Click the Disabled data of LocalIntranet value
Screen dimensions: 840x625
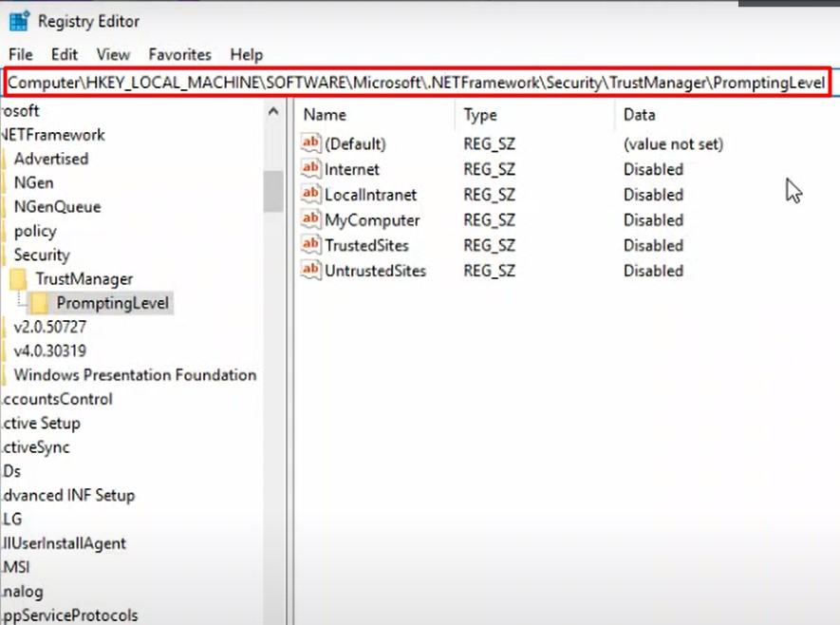[653, 195]
